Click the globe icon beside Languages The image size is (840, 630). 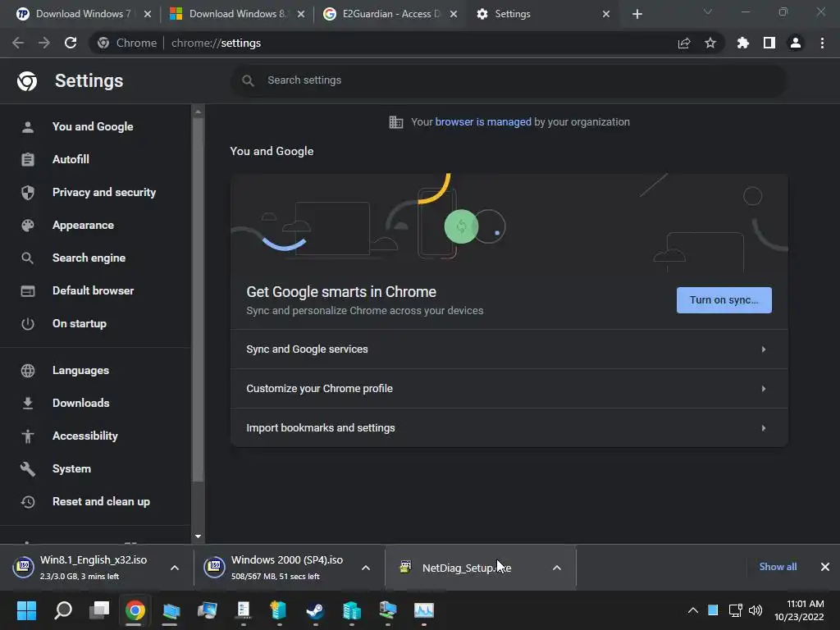(28, 371)
